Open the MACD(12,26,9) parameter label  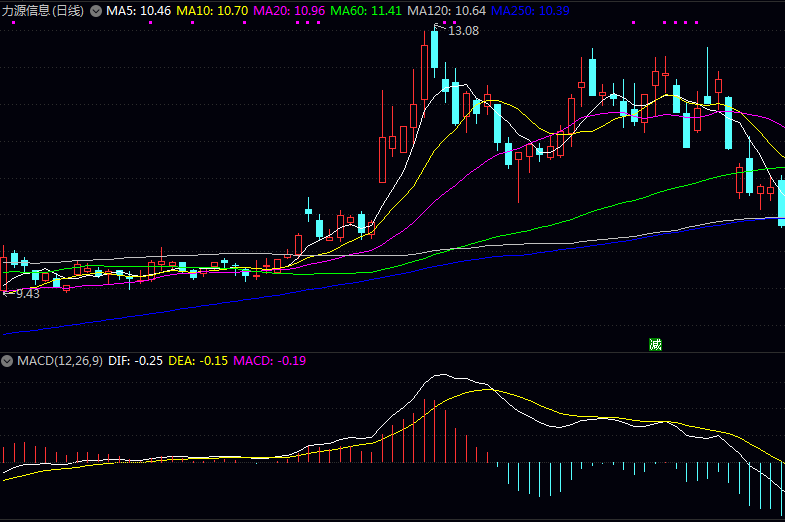coord(60,361)
